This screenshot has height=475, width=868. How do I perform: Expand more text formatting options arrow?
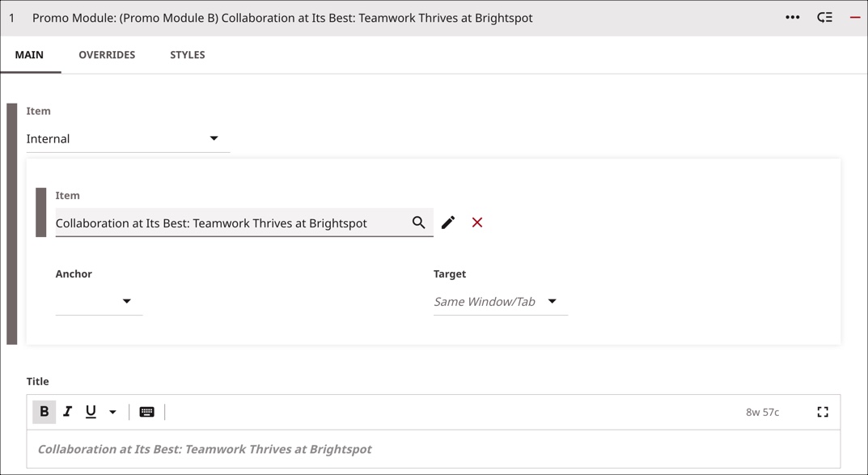(112, 412)
